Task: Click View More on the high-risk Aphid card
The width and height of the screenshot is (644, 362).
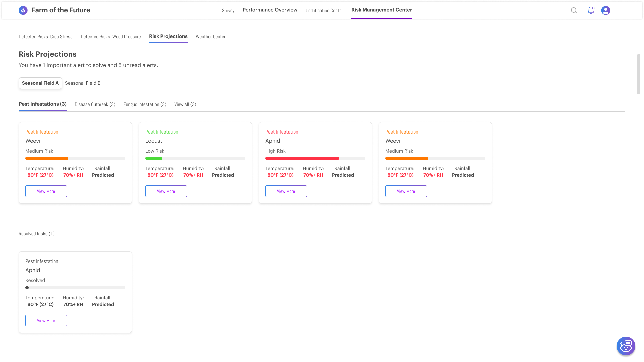Action: click(x=286, y=191)
